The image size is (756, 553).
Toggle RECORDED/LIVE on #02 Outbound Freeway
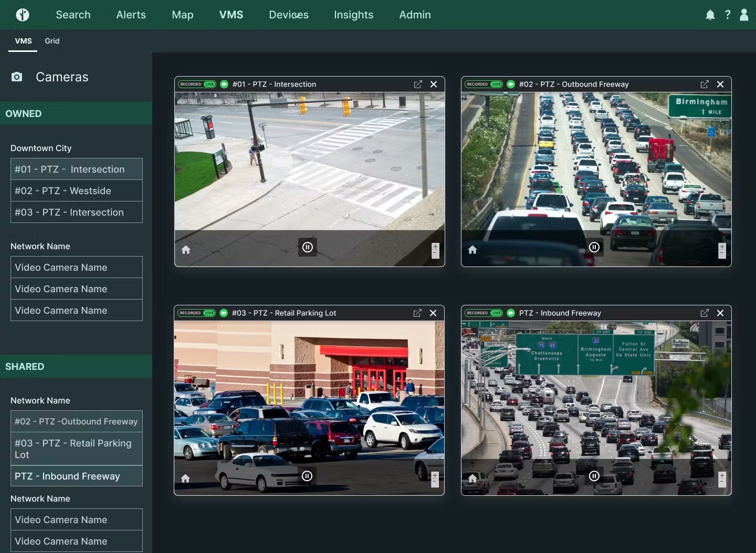coord(484,84)
